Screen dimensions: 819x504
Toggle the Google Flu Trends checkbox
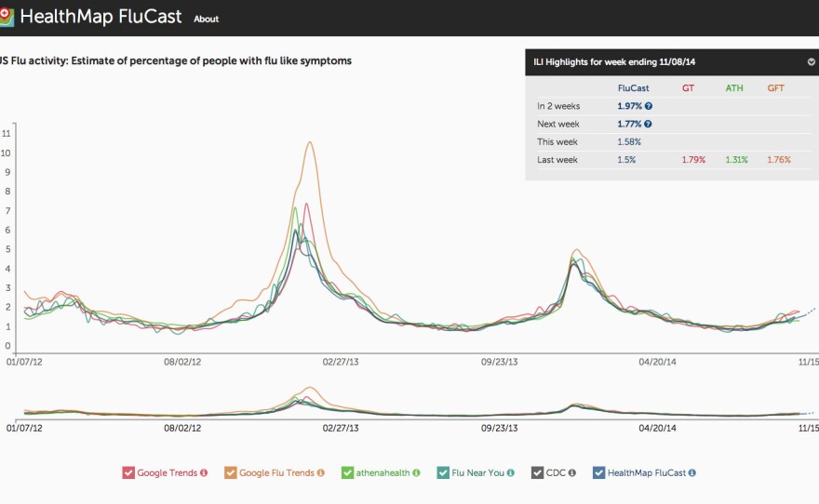click(230, 472)
